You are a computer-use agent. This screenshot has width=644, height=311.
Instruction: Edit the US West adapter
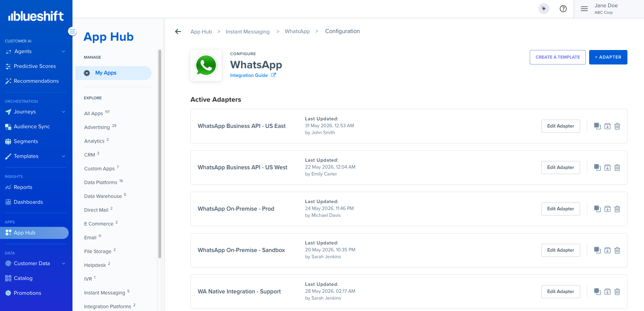coord(560,168)
